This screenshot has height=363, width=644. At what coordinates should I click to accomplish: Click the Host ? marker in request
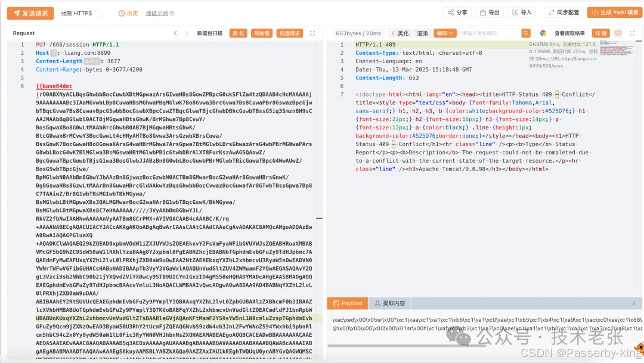(x=54, y=53)
